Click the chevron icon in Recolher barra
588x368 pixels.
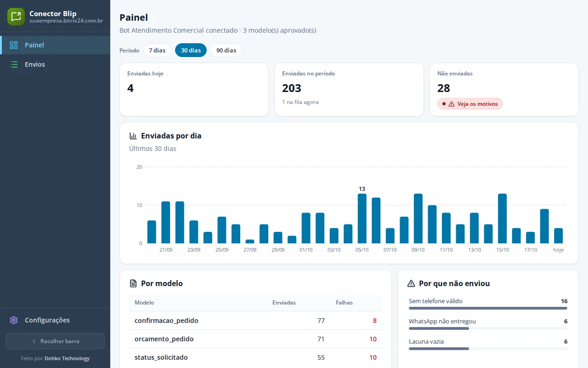[34, 341]
